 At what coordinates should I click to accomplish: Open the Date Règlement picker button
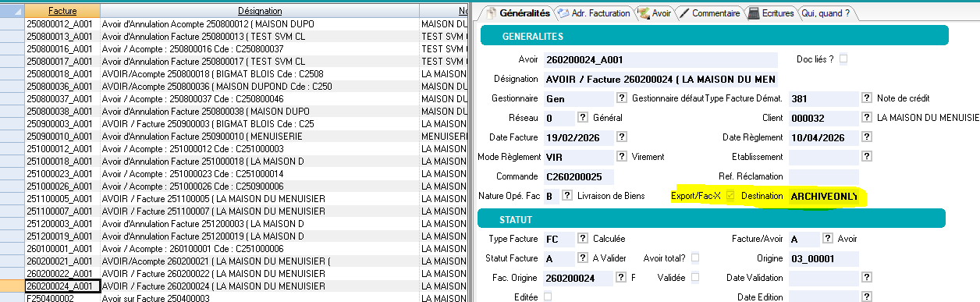coord(868,137)
